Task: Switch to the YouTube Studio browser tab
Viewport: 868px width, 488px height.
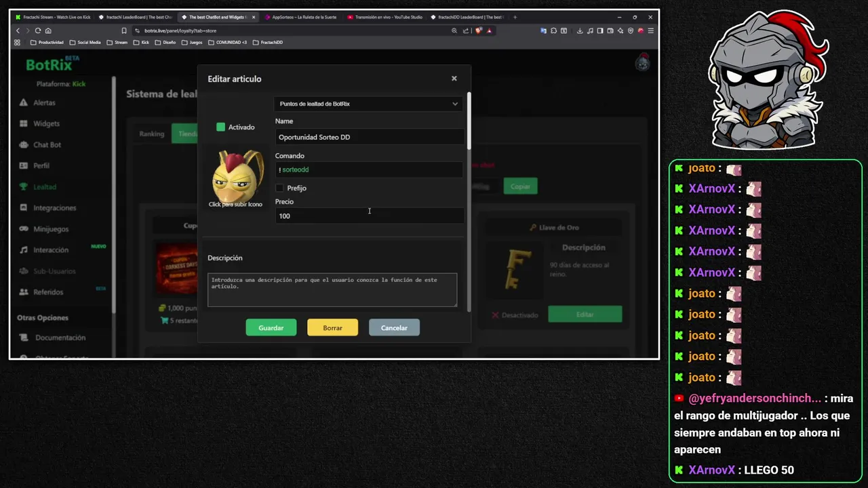Action: tap(384, 17)
